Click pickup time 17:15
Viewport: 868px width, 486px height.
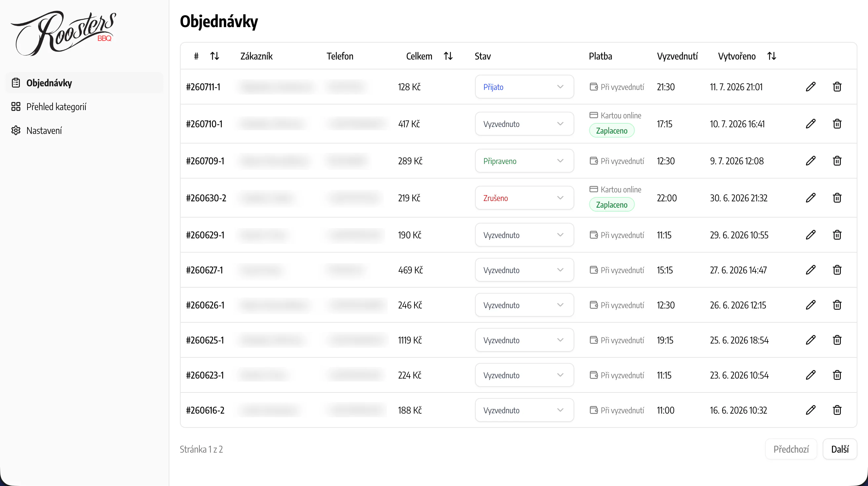[665, 124]
